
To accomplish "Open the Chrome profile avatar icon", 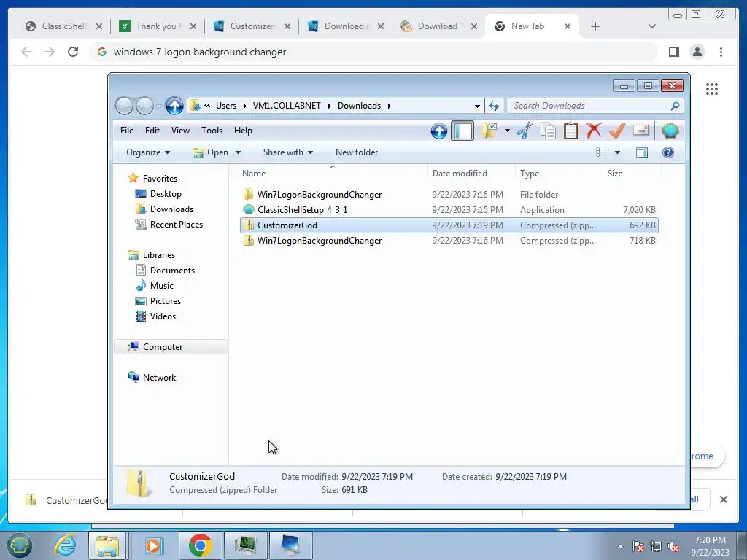I will pyautogui.click(x=697, y=52).
